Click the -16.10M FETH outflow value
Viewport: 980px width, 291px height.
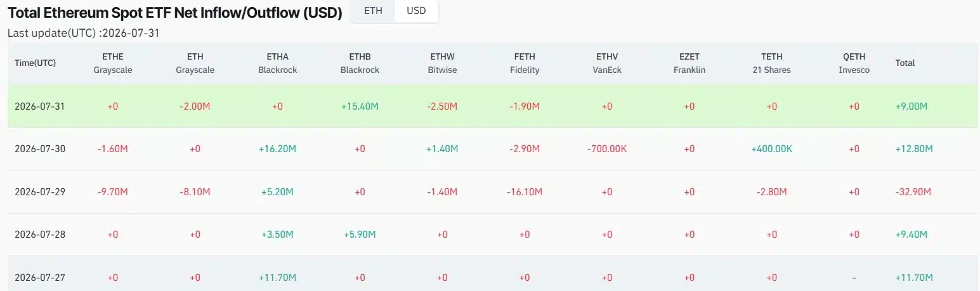525,191
